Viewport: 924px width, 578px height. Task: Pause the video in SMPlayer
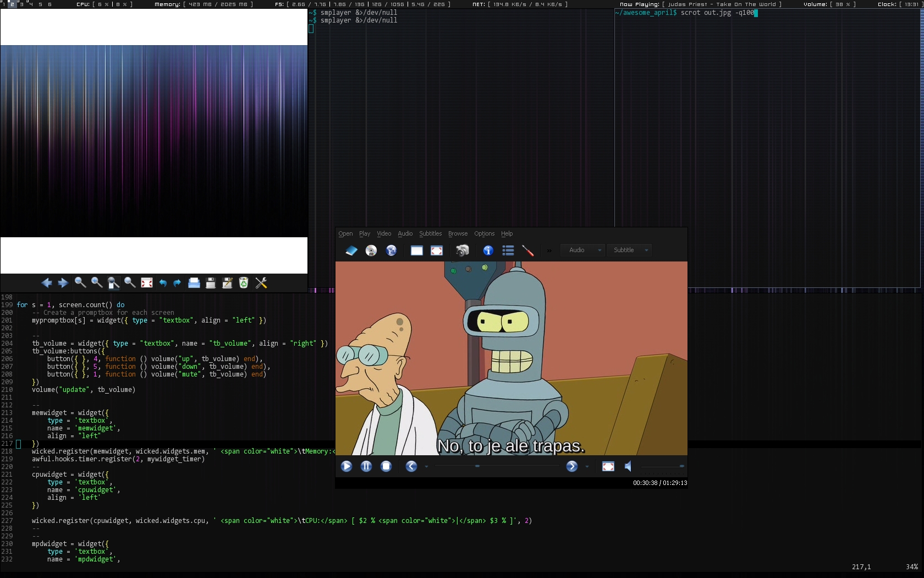pos(366,466)
